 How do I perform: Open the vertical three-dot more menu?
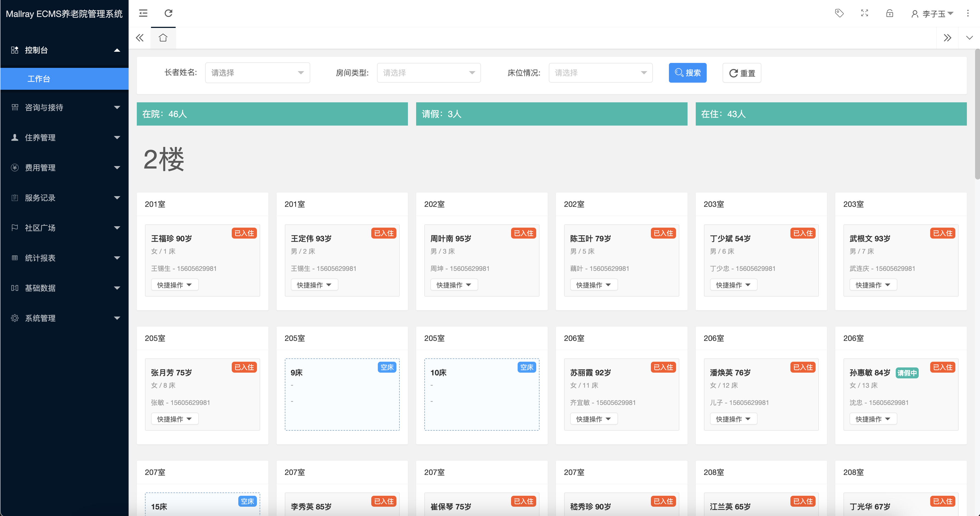(968, 13)
